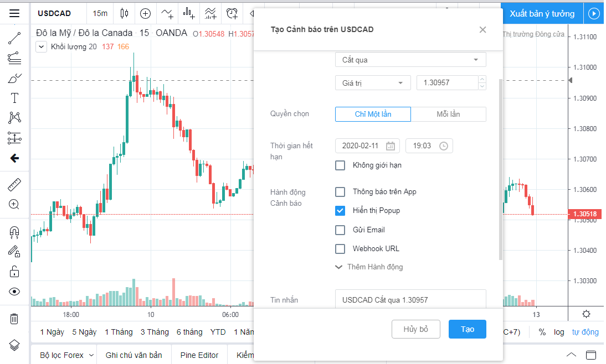Image resolution: width=606 pixels, height=364 pixels.
Task: Open the Ghi chú văn bản tab
Action: [x=133, y=355]
